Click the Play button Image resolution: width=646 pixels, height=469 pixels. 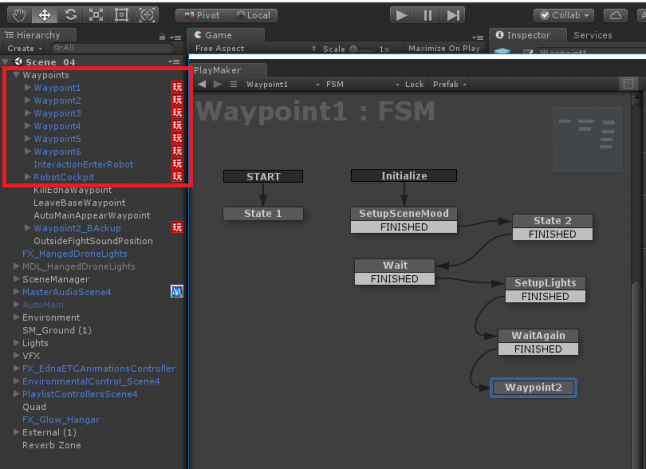401,15
